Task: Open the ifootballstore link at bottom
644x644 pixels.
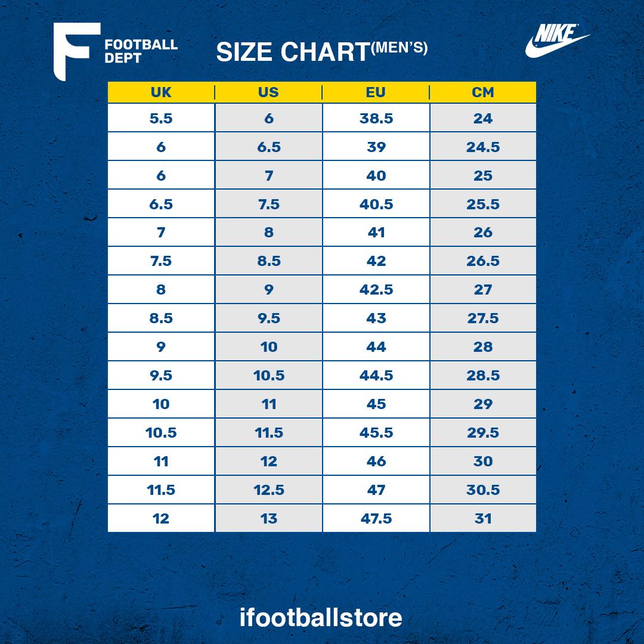Action: [x=321, y=618]
